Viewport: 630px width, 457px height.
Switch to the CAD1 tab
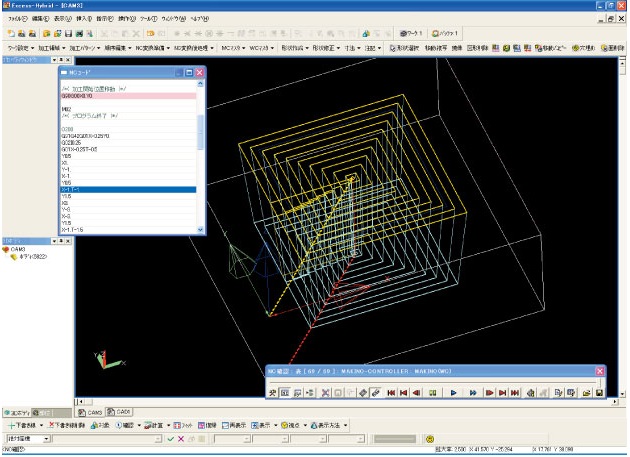tap(118, 412)
